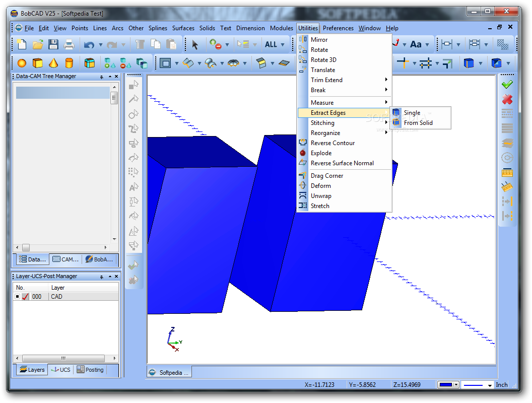Click the Layer manager horizontal scrollbar
532x403 pixels.
pos(63,358)
